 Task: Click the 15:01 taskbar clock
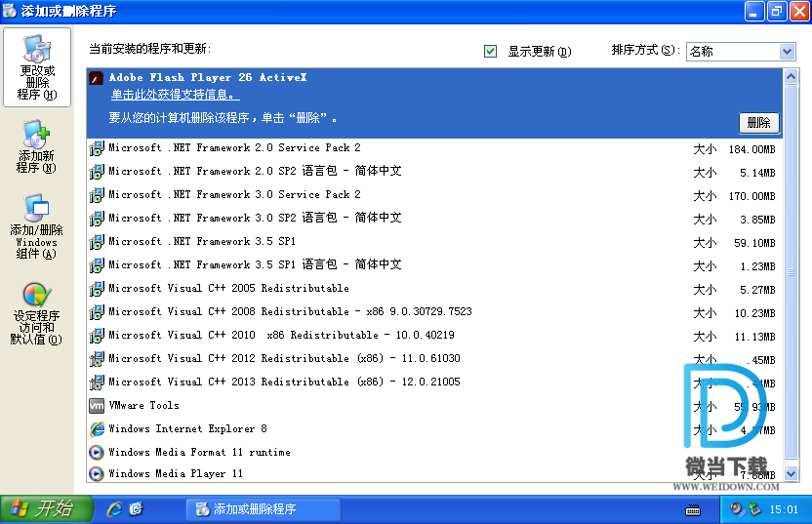pyautogui.click(x=784, y=509)
